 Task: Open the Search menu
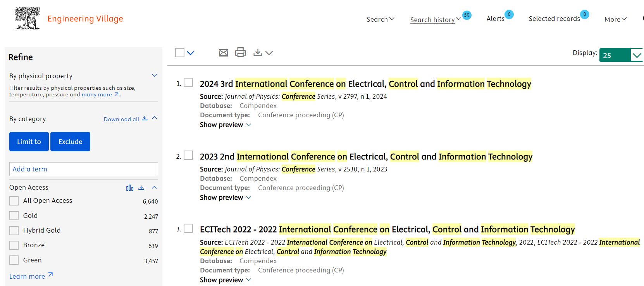pos(381,19)
